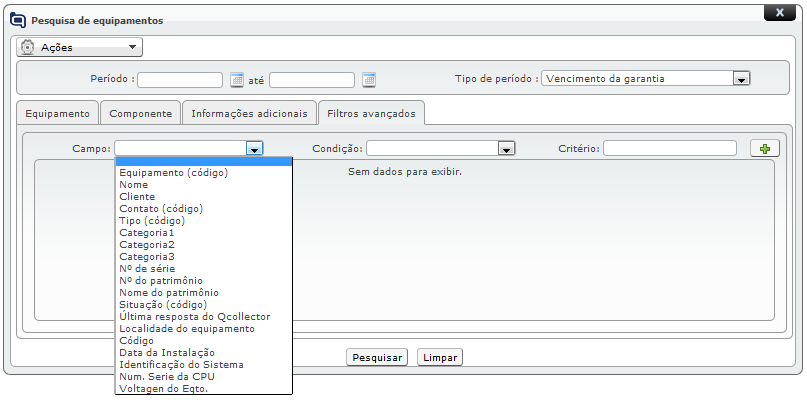Screen dimensions: 807x400
Task: Open the Informações adicionais tab
Action: pyautogui.click(x=249, y=113)
